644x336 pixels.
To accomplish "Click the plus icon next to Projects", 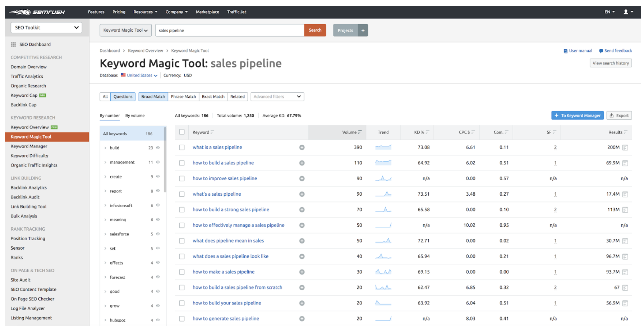I will [x=363, y=31].
